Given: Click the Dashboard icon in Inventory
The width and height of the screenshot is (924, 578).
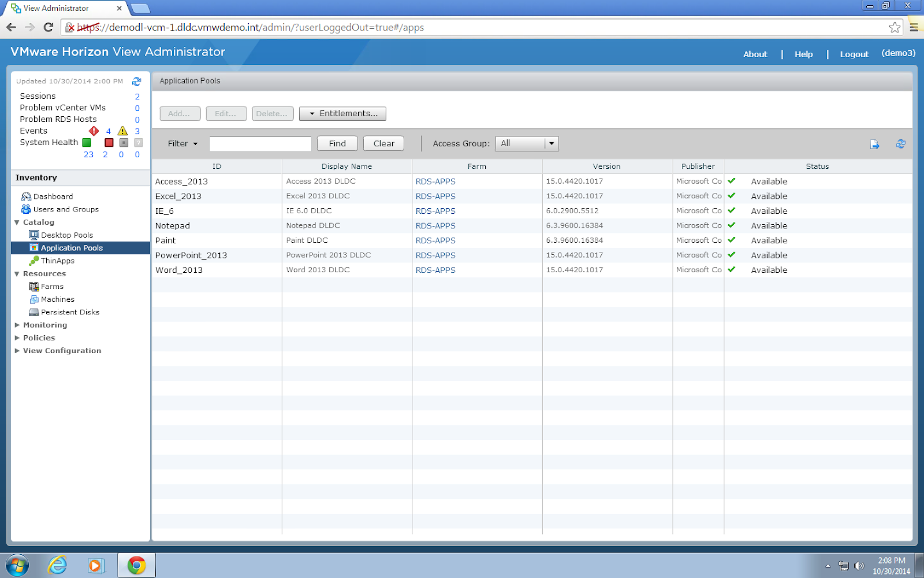Looking at the screenshot, I should tap(26, 197).
